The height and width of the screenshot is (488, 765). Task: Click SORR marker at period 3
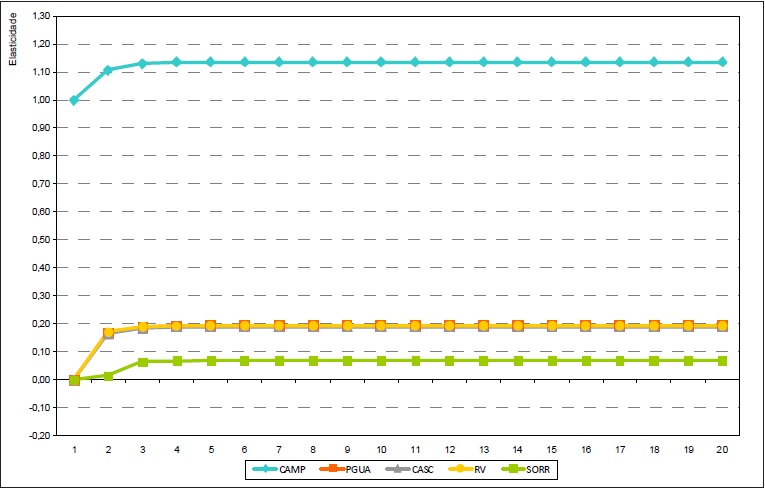(142, 362)
